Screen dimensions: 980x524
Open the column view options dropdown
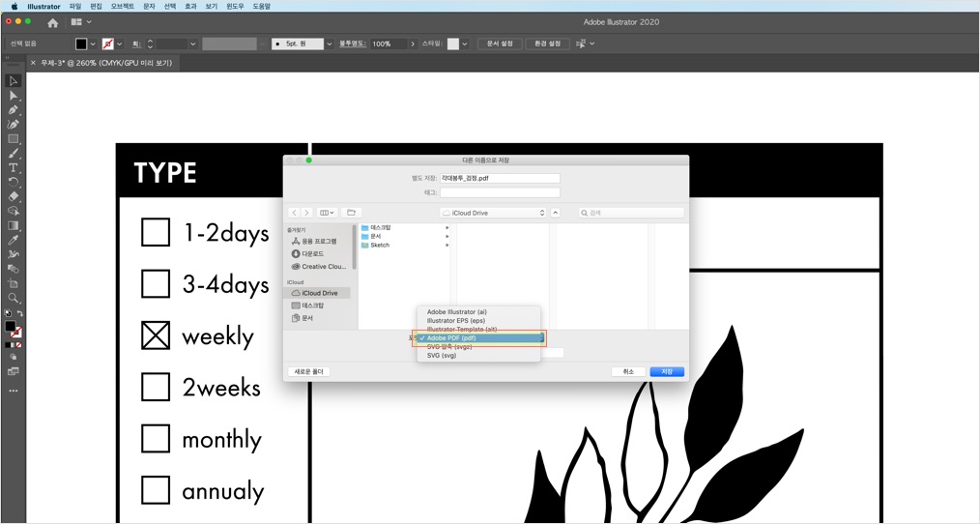pos(328,213)
